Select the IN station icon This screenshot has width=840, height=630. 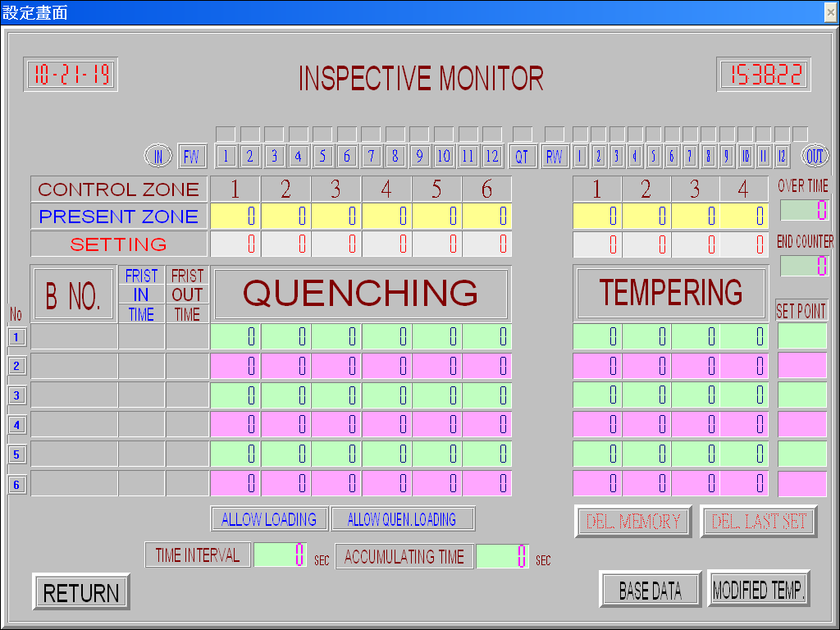pos(157,156)
